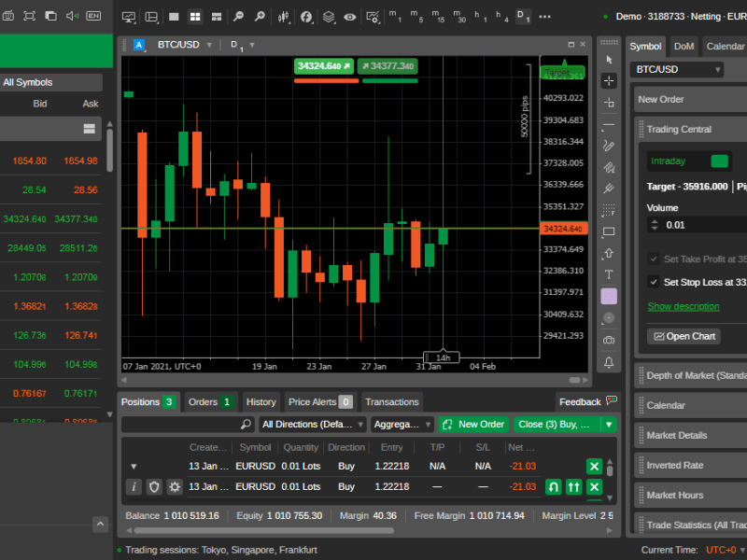
Task: Switch to the DoM tab
Action: click(x=684, y=46)
